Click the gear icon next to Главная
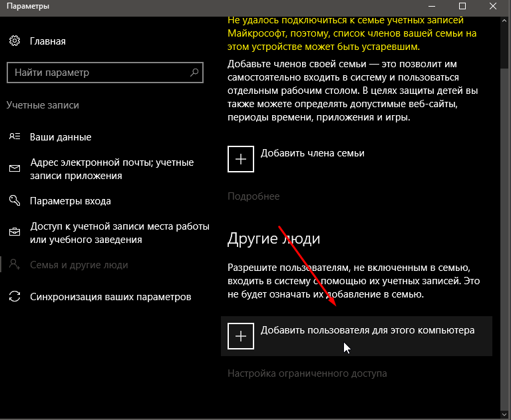 (x=15, y=41)
